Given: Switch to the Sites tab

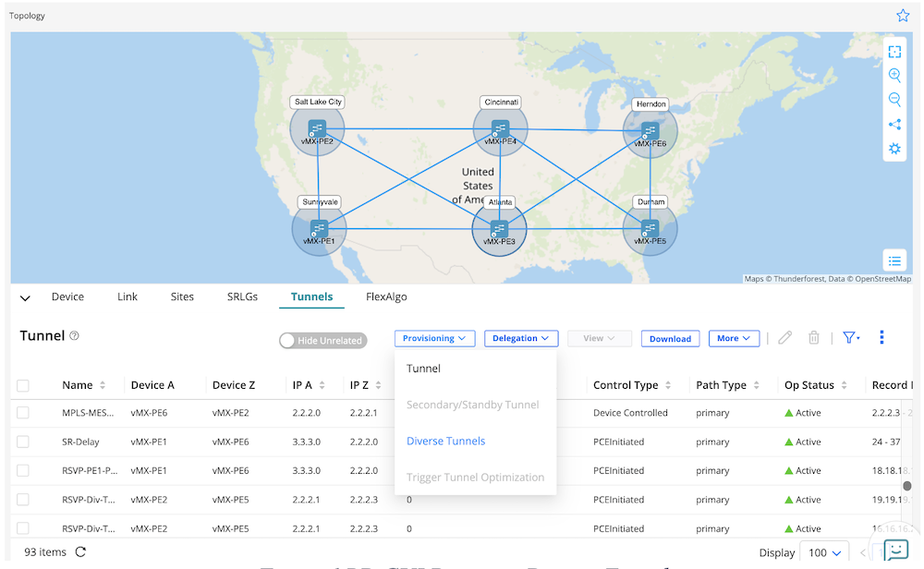Looking at the screenshot, I should tap(182, 297).
